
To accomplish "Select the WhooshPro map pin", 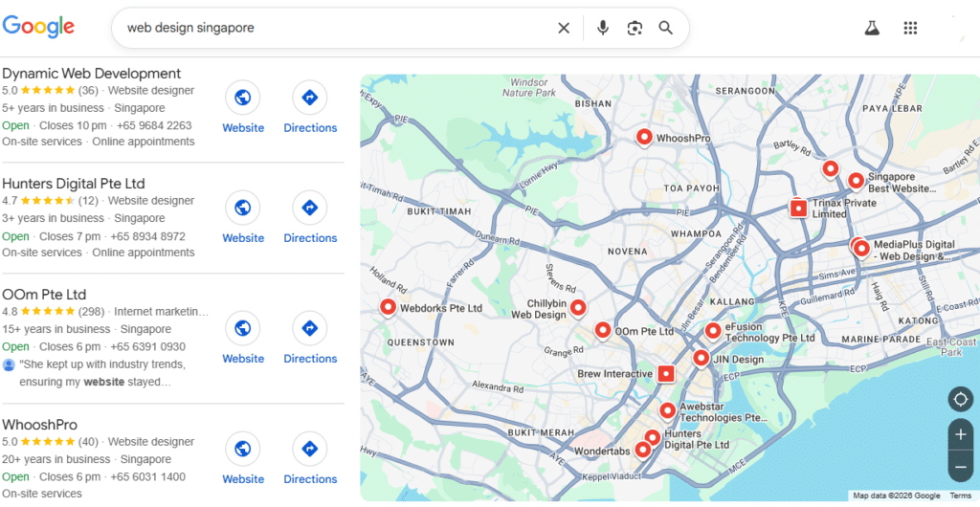I will pyautogui.click(x=644, y=137).
